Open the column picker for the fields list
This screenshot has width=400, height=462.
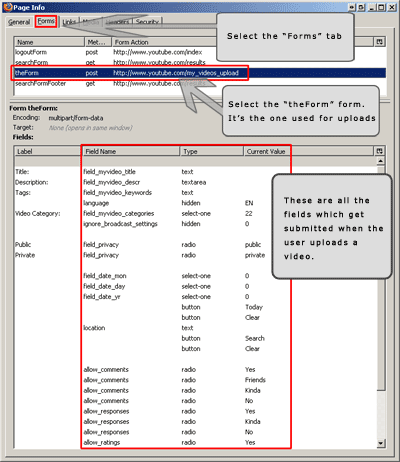pyautogui.click(x=380, y=151)
